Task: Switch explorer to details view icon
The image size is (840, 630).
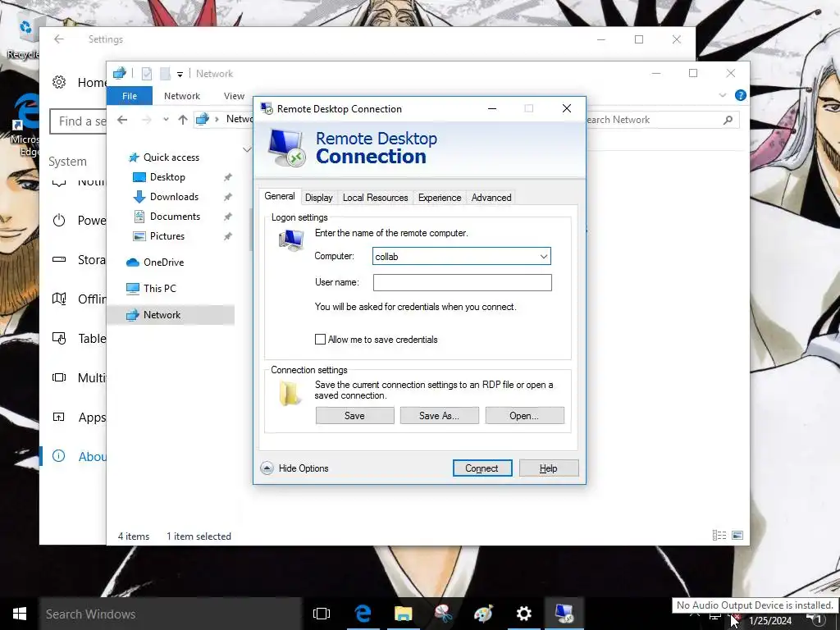Action: click(719, 535)
